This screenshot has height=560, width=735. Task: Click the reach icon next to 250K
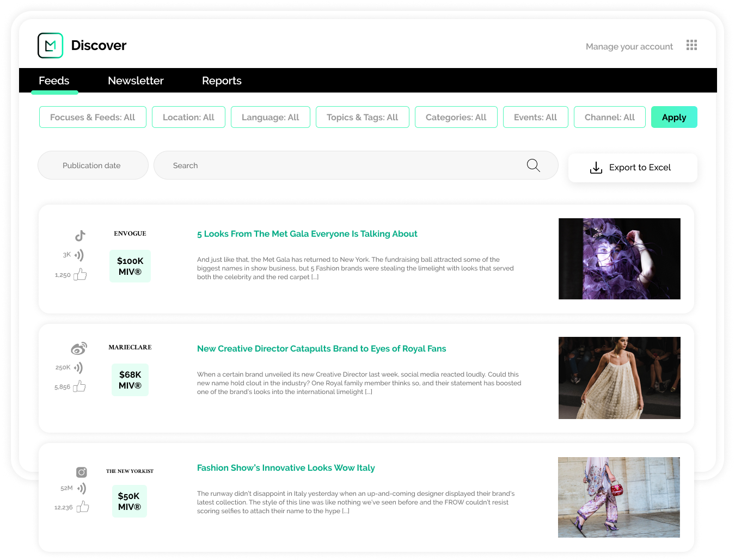point(79,368)
